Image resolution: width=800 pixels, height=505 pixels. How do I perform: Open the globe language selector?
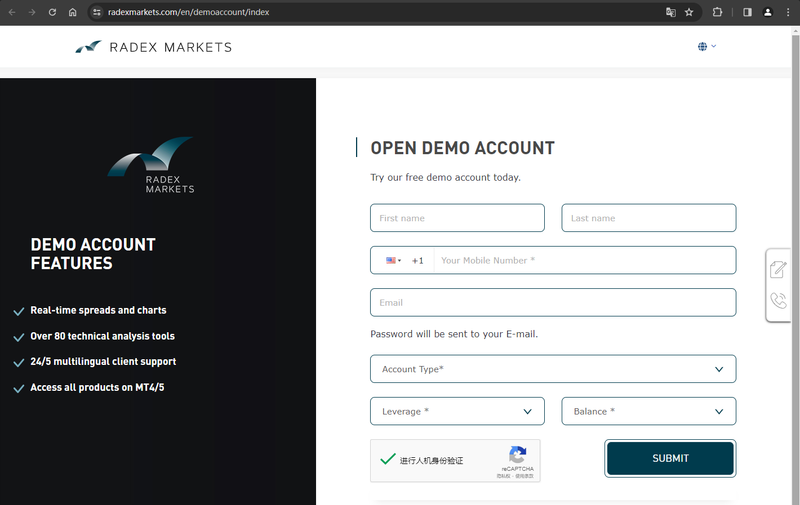707,46
